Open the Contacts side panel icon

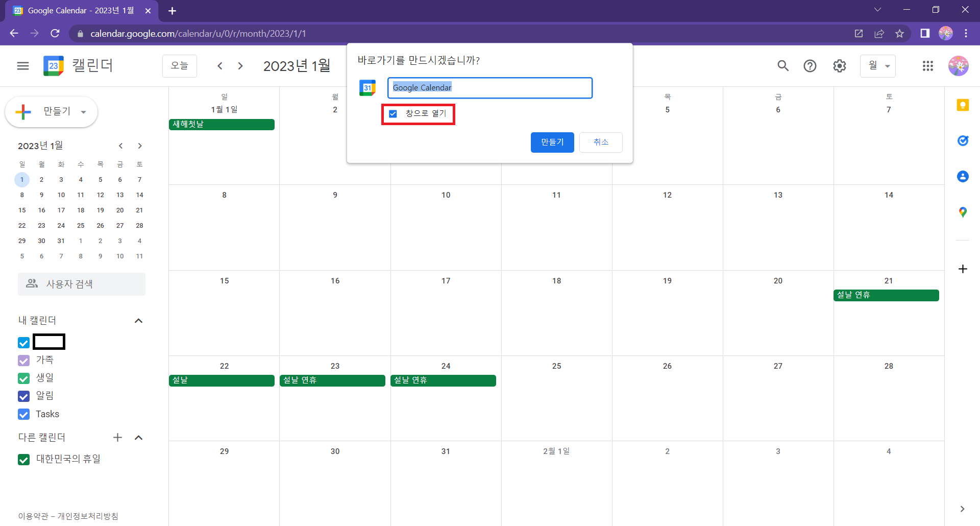pyautogui.click(x=963, y=177)
